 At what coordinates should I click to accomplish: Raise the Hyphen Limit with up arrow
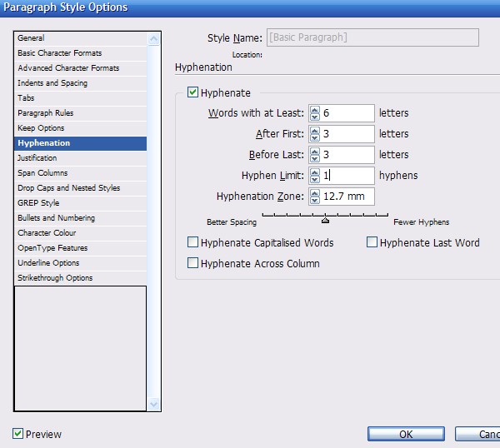pyautogui.click(x=315, y=172)
